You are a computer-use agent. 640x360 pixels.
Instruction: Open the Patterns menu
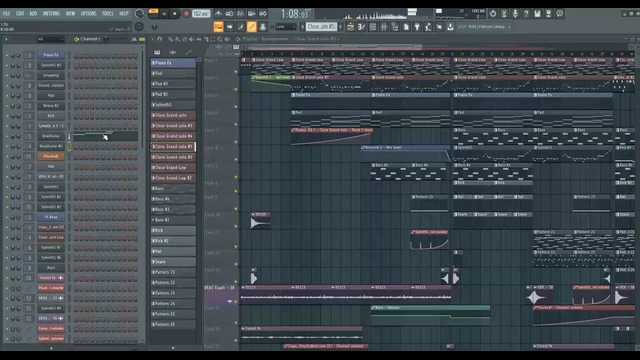(51, 13)
